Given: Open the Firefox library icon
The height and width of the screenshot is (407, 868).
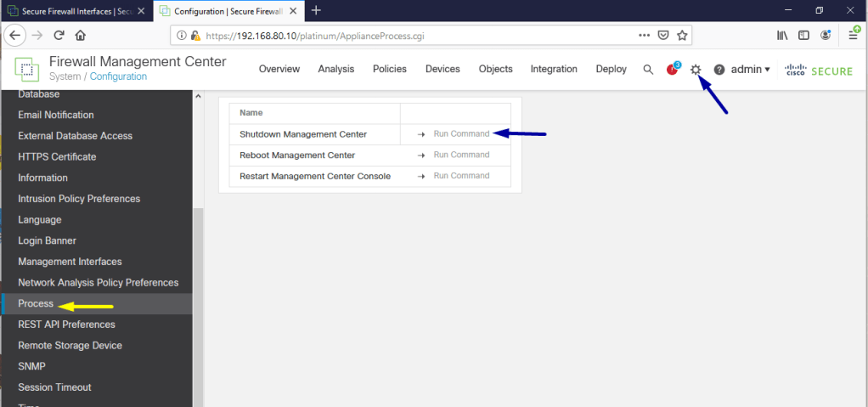Looking at the screenshot, I should click(781, 36).
